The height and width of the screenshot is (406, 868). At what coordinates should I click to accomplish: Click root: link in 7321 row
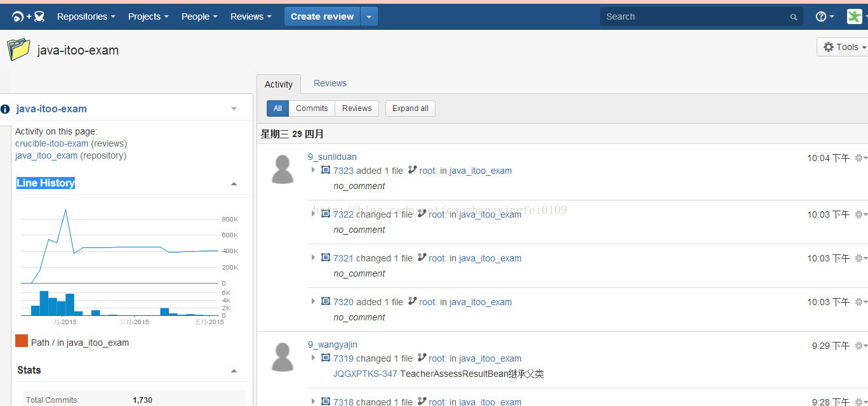[x=437, y=258]
